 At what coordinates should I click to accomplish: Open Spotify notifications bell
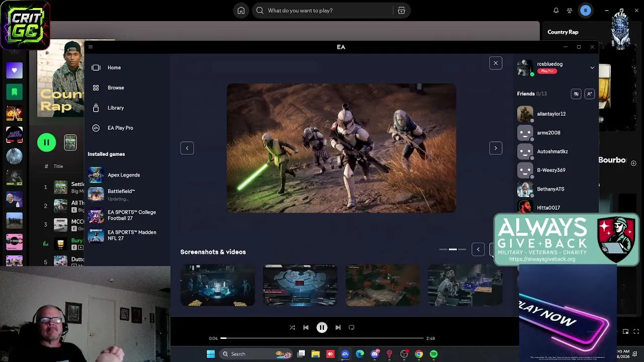click(556, 11)
